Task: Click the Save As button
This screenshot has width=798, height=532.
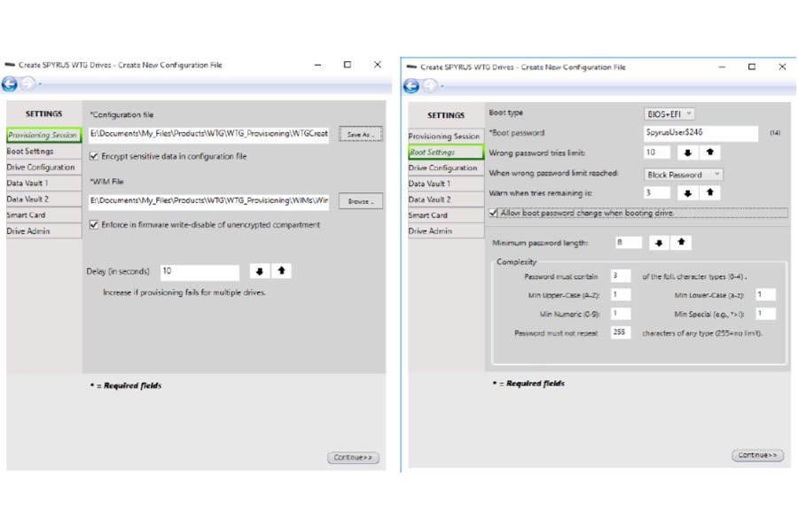Action: coord(361,135)
